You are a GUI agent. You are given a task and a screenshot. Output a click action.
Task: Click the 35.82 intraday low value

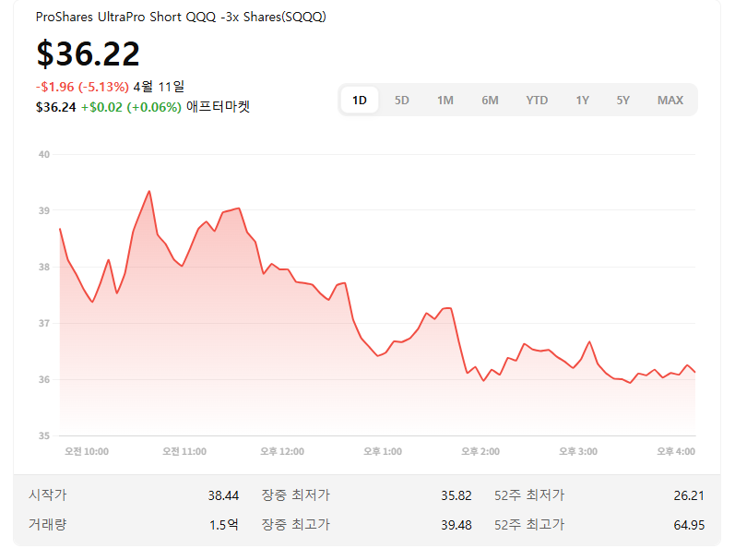(x=456, y=495)
